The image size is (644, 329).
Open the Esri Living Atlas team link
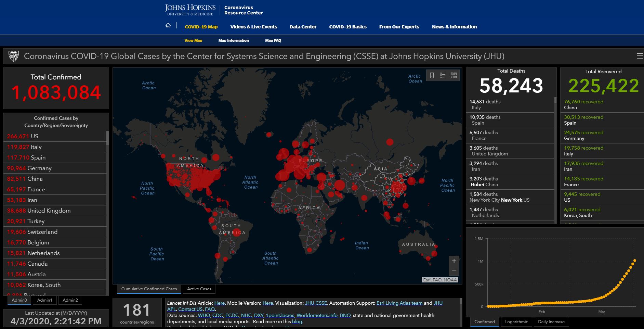coord(399,303)
